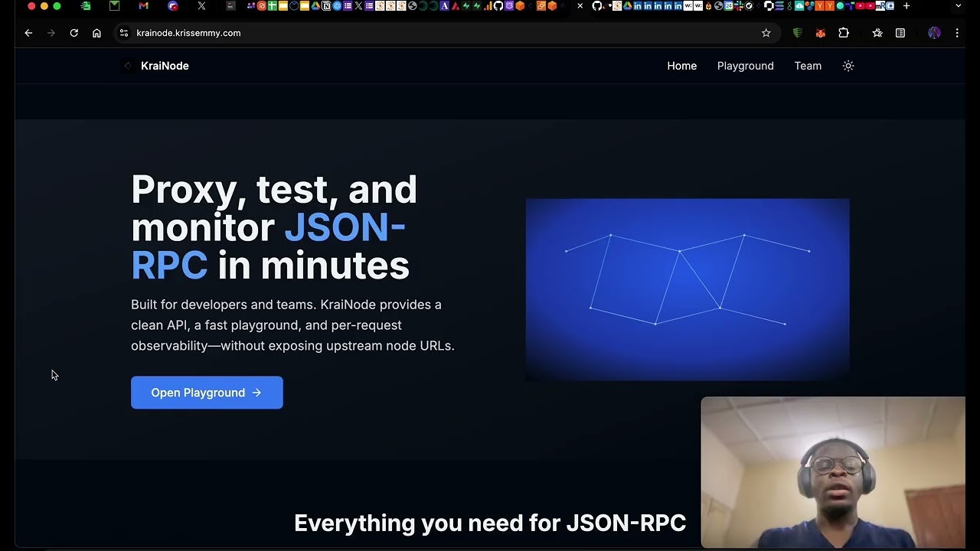Click the Open Playground button
The width and height of the screenshot is (980, 551).
(x=207, y=393)
